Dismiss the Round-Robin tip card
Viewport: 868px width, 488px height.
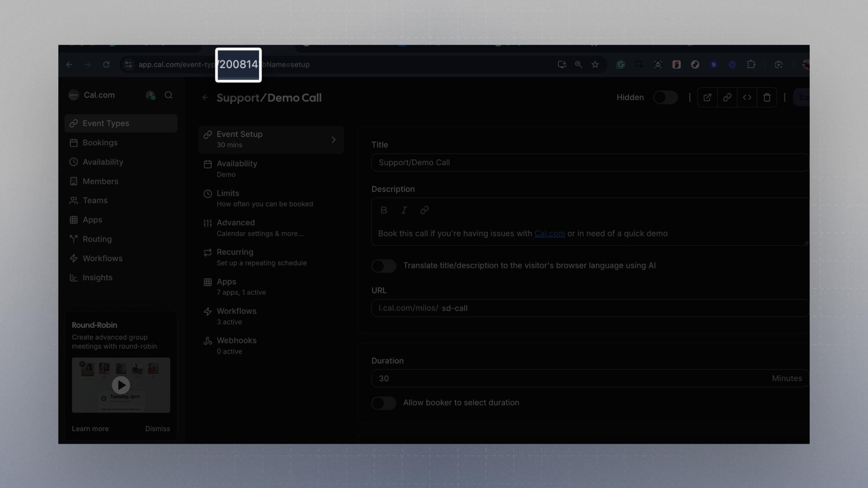pos(157,429)
